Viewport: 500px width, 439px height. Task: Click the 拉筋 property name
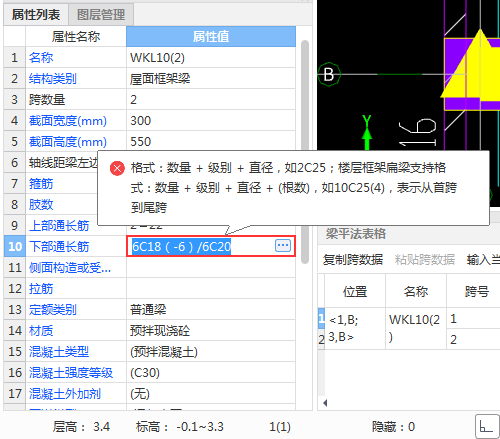pos(41,289)
